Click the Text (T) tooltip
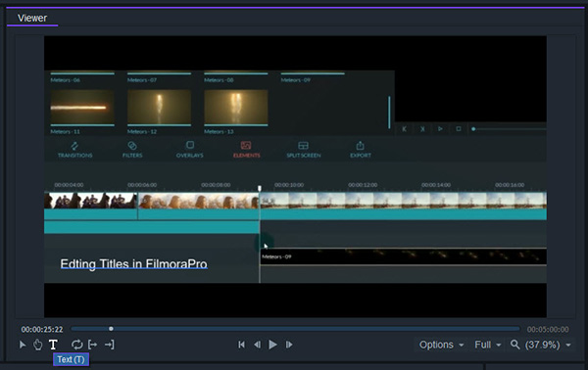The height and width of the screenshot is (370, 588). pyautogui.click(x=71, y=359)
